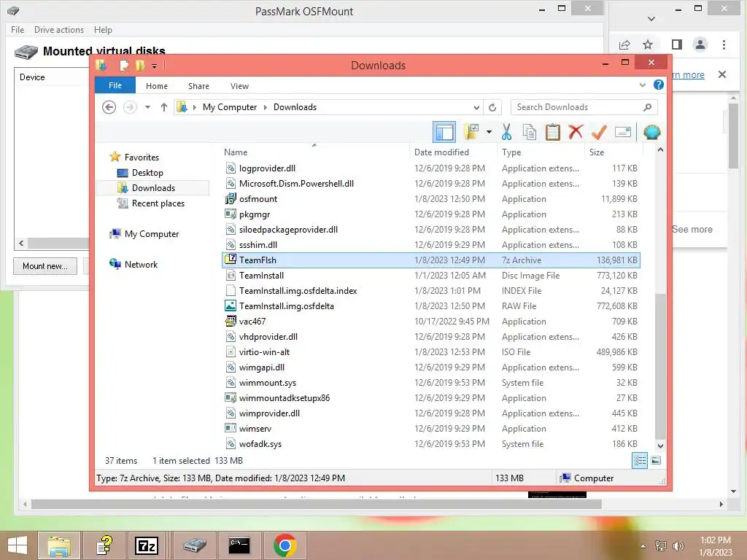This screenshot has height=560, width=747.
Task: Click the See more link
Action: click(692, 229)
